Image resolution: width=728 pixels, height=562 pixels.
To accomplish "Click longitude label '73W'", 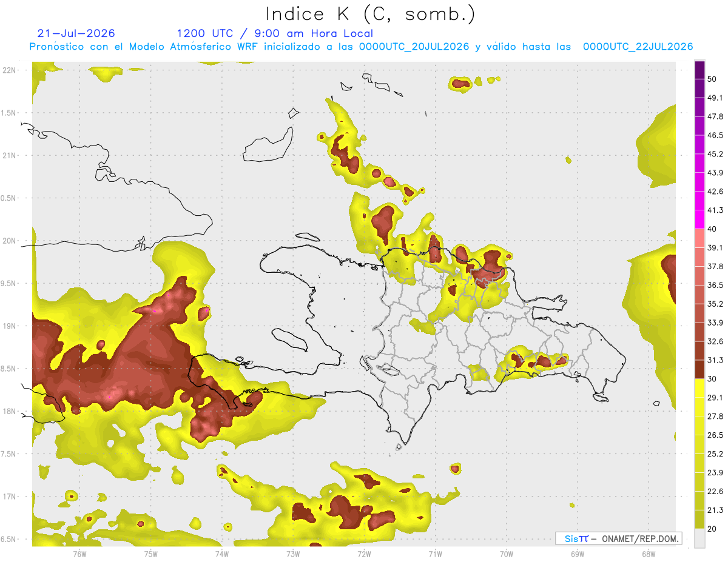I will tap(293, 554).
